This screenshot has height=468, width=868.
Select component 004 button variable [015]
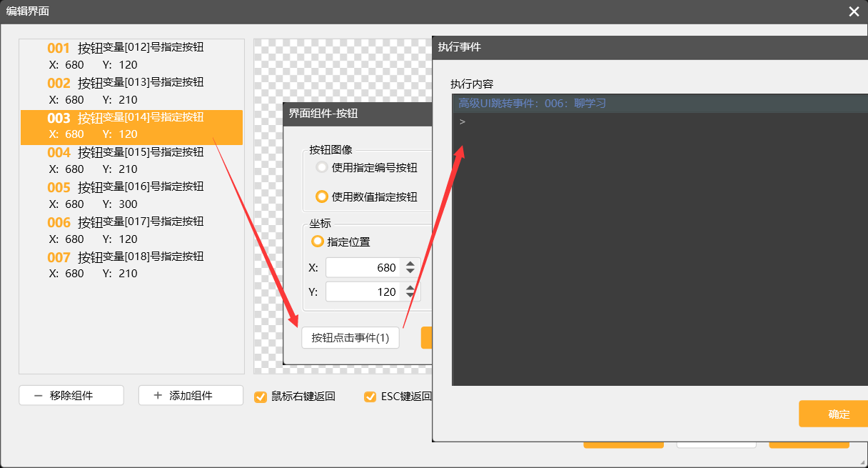click(x=131, y=160)
